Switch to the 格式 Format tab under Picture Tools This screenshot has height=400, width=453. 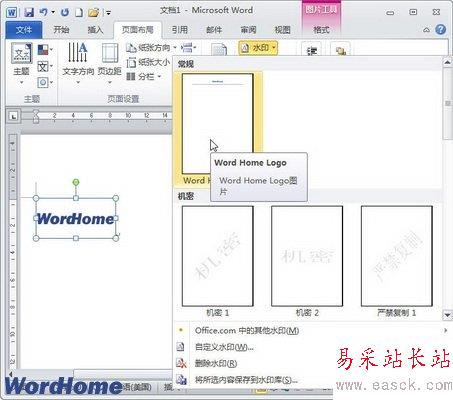[x=321, y=30]
